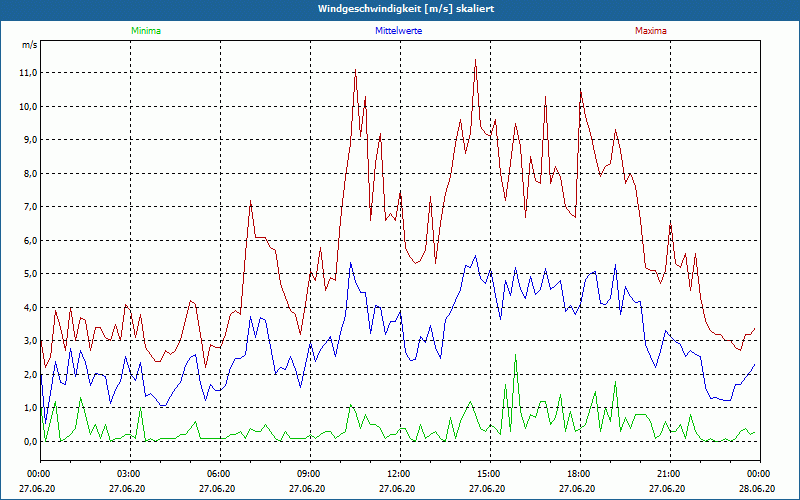
Task: Click the "4,0" y-axis value
Action: (31, 308)
